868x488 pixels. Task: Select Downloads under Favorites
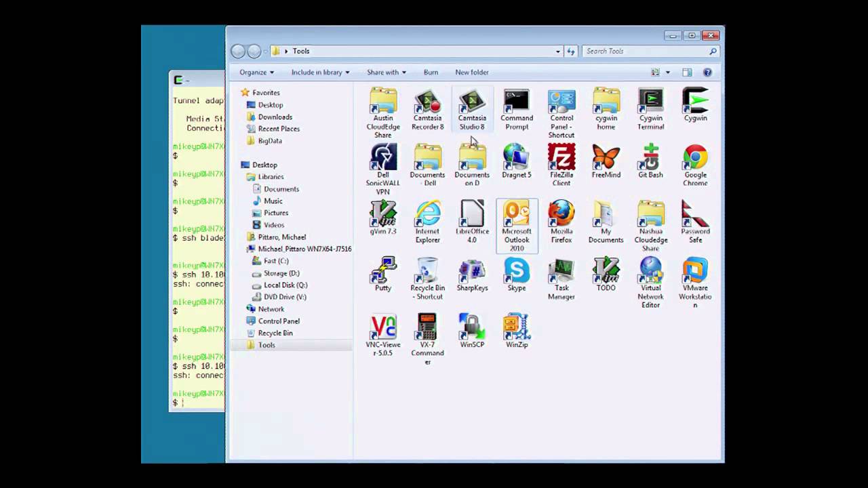(x=275, y=117)
